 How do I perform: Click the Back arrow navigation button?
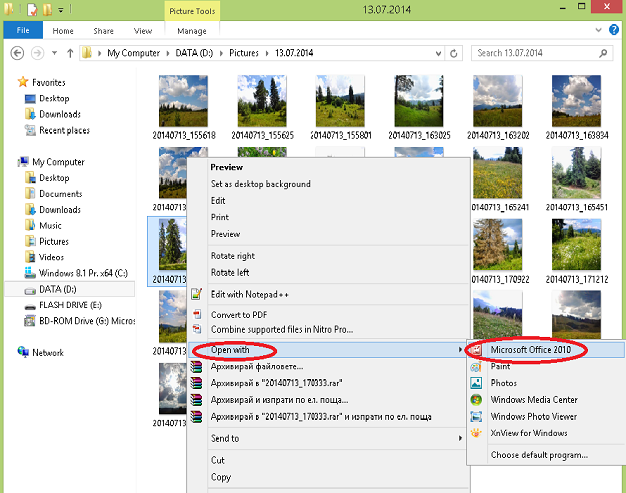(x=17, y=52)
